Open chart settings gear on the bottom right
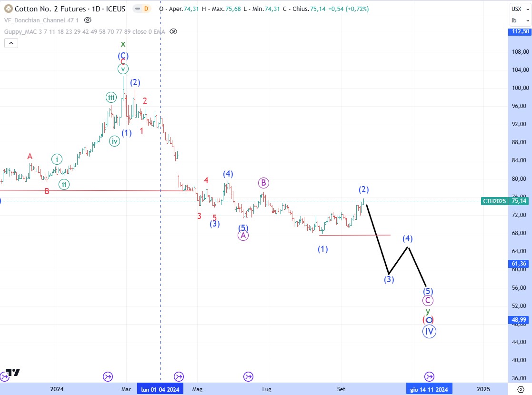The width and height of the screenshot is (532, 395). point(521,389)
